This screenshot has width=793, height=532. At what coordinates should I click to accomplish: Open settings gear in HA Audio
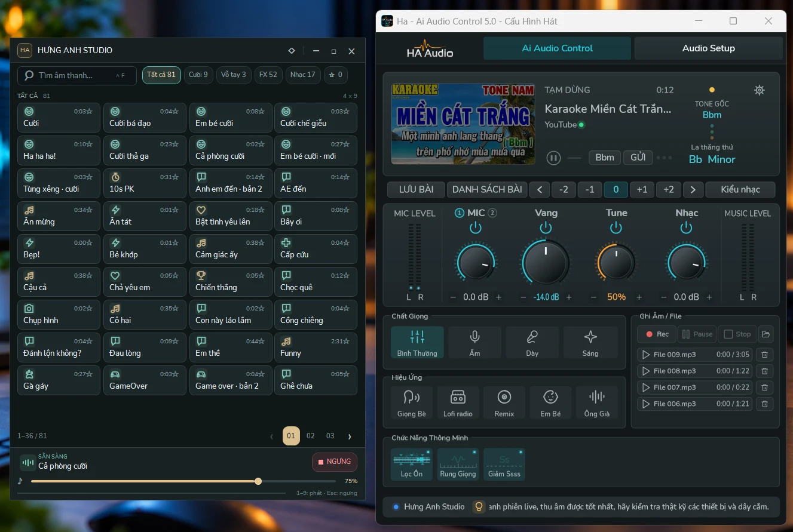point(759,90)
